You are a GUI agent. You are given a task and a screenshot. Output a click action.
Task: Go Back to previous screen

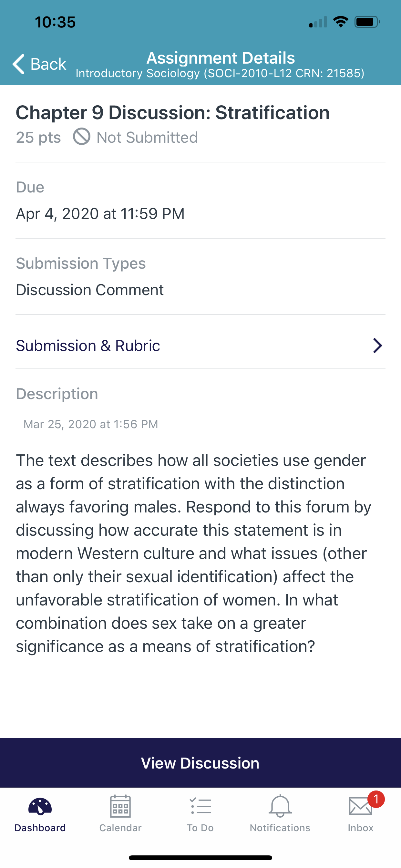39,64
